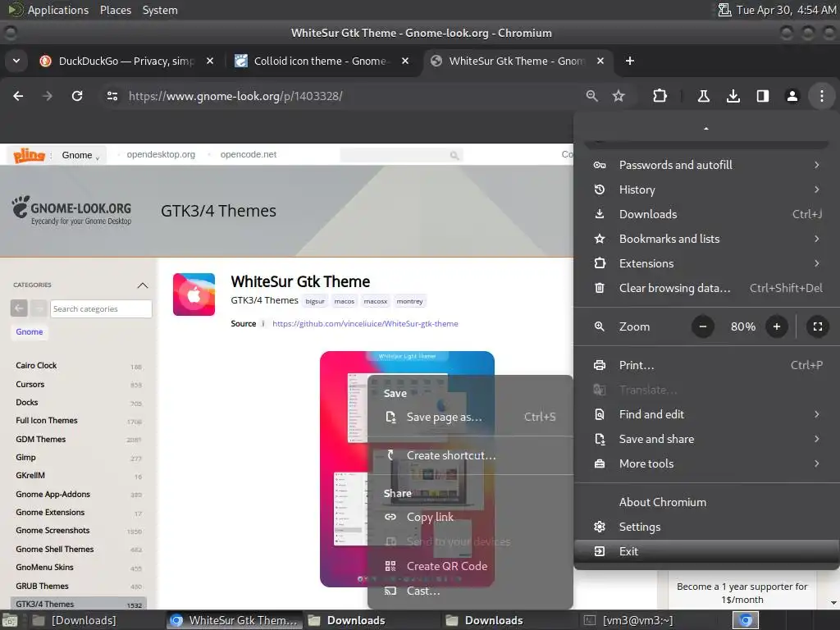Increase zoom with the plus button
Viewport: 840px width, 630px height.
(776, 326)
